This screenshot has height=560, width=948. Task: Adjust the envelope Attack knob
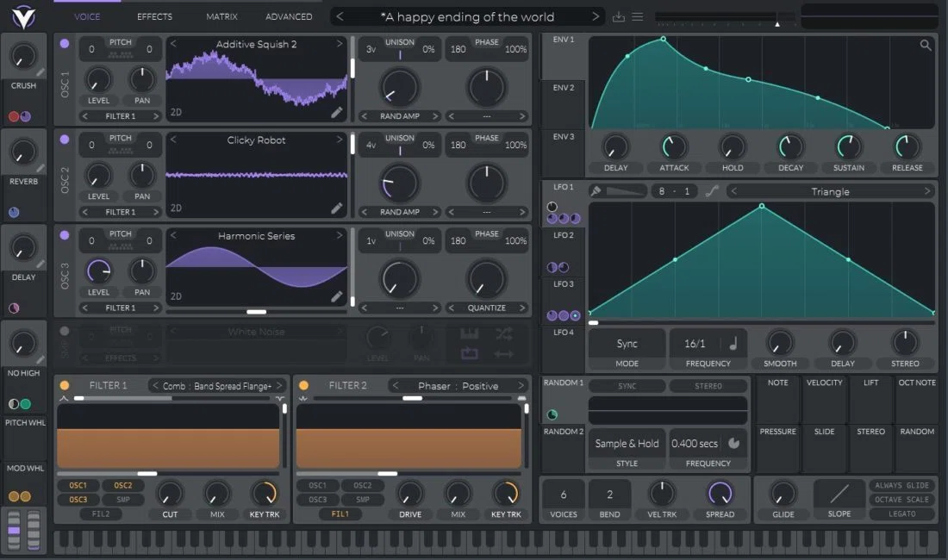[674, 146]
